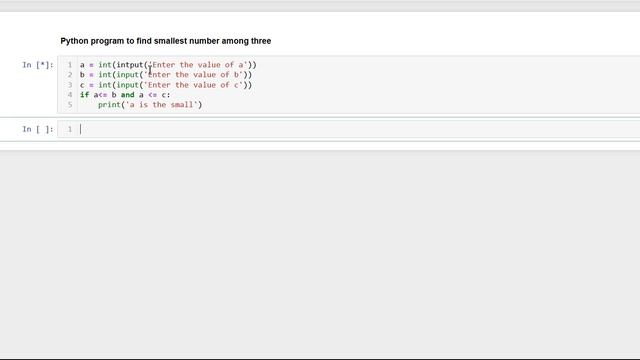Select the empty cell prompt 'In [ ]:'
Viewport: 640px width, 360px height.
pyautogui.click(x=38, y=129)
